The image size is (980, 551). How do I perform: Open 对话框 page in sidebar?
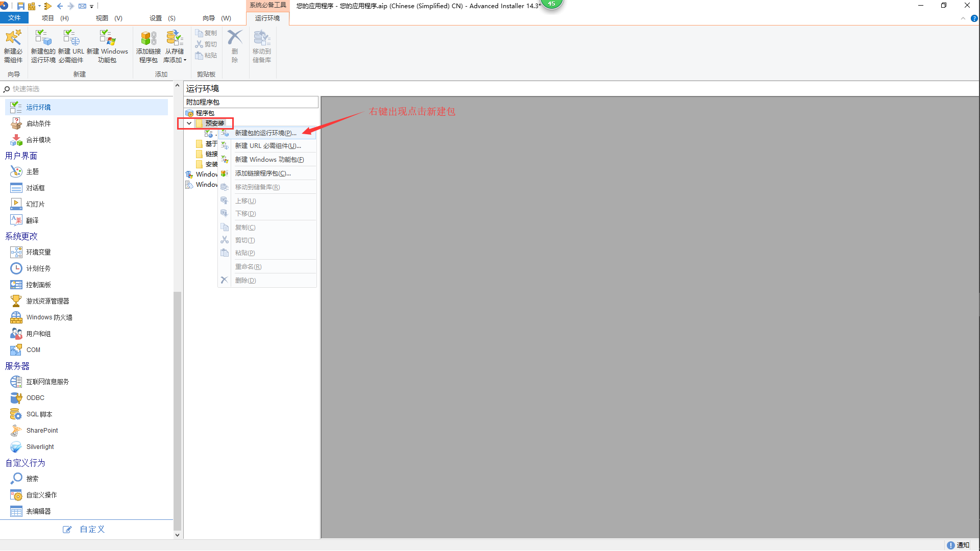tap(35, 188)
